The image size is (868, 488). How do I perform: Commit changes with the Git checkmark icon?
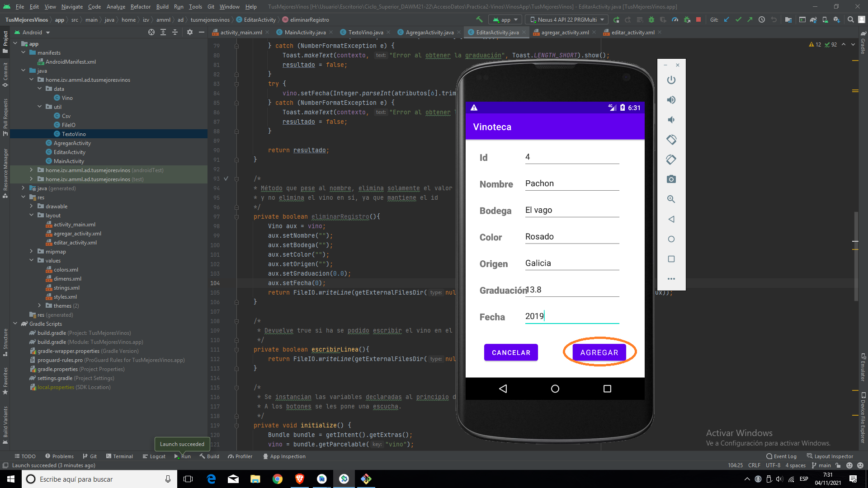tap(738, 19)
